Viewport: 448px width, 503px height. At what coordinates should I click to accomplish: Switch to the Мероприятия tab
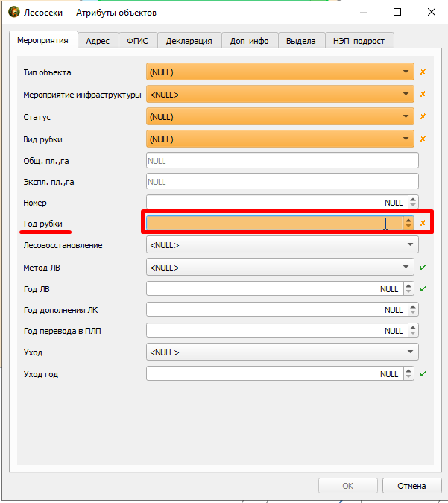(43, 40)
